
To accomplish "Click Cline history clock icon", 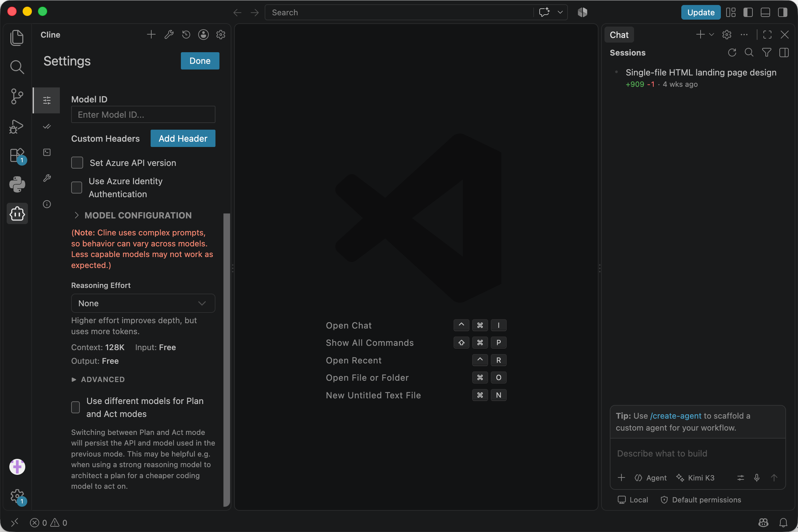I will coord(186,35).
